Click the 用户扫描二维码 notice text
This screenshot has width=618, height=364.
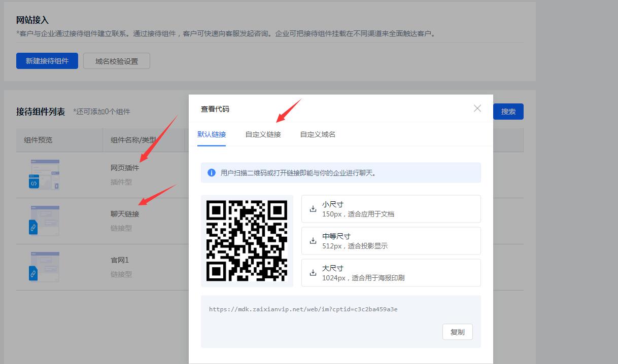pos(298,173)
